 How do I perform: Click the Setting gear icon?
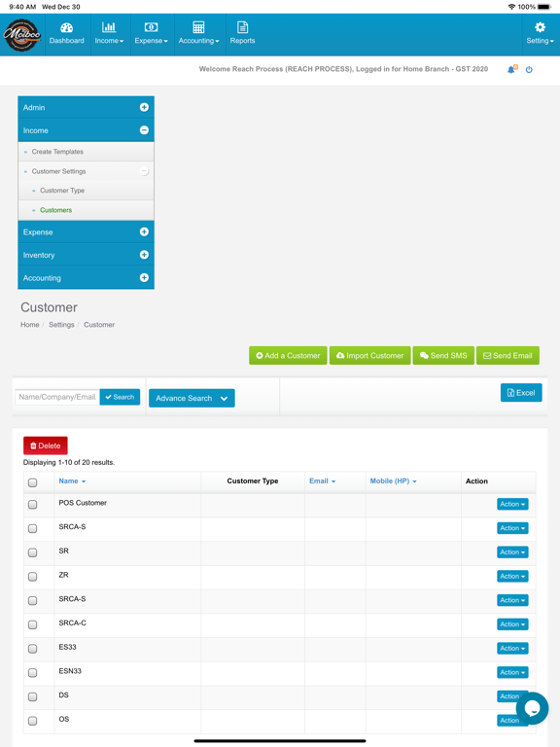[x=540, y=27]
